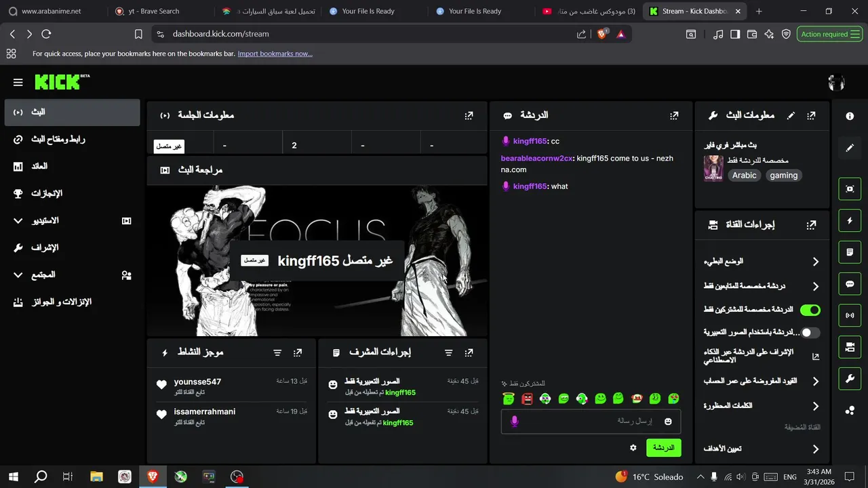868x488 pixels.
Task: Toggle the broadcast signal icon in right sidebar
Action: 850,315
